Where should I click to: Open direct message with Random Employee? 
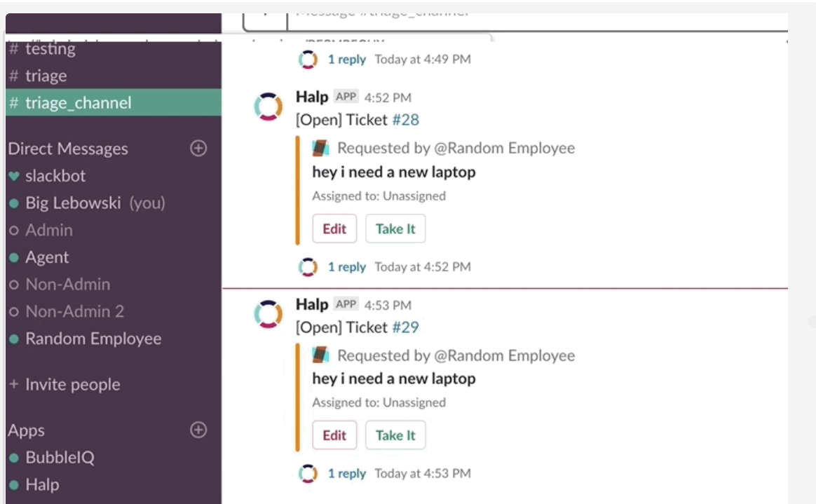[93, 339]
